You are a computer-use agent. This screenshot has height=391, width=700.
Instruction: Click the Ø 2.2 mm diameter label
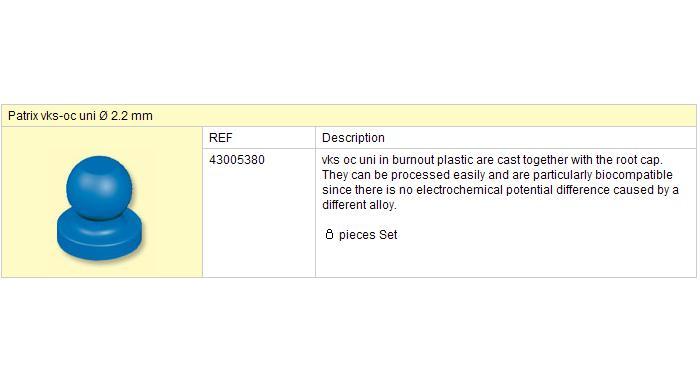[125, 116]
